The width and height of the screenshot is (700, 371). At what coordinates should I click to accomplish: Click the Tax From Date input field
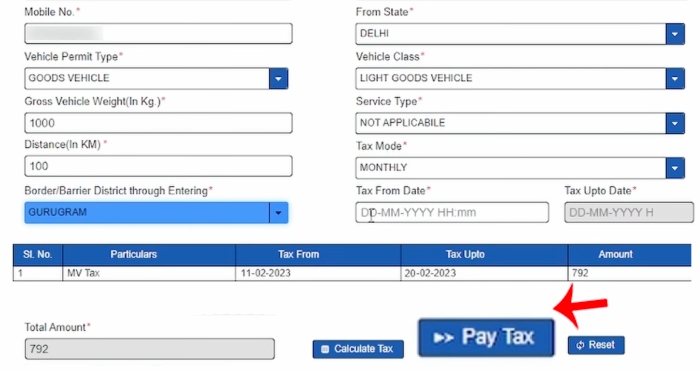(452, 213)
